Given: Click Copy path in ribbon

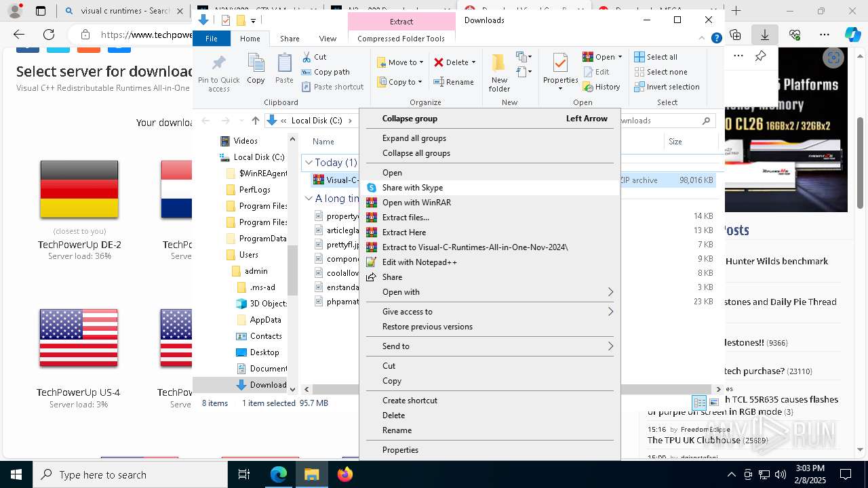Looking at the screenshot, I should [x=325, y=72].
